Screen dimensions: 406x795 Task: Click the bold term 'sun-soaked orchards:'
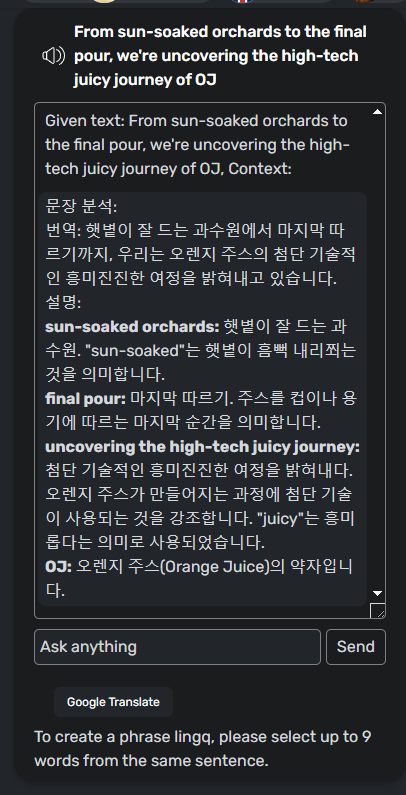tap(132, 327)
